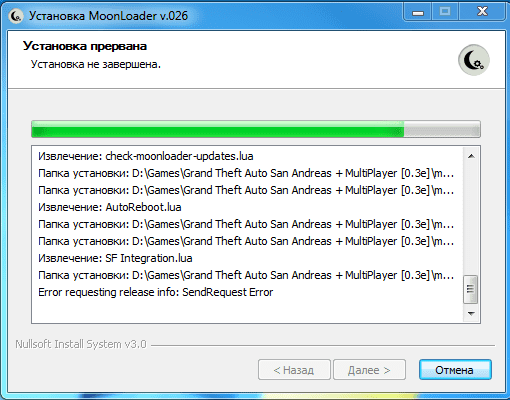Click the < Назад button
This screenshot has width=510, height=400.
[294, 370]
